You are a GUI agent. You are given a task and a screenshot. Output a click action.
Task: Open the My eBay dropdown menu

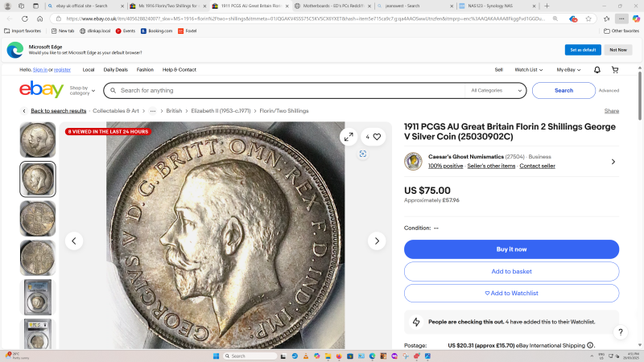tap(568, 70)
